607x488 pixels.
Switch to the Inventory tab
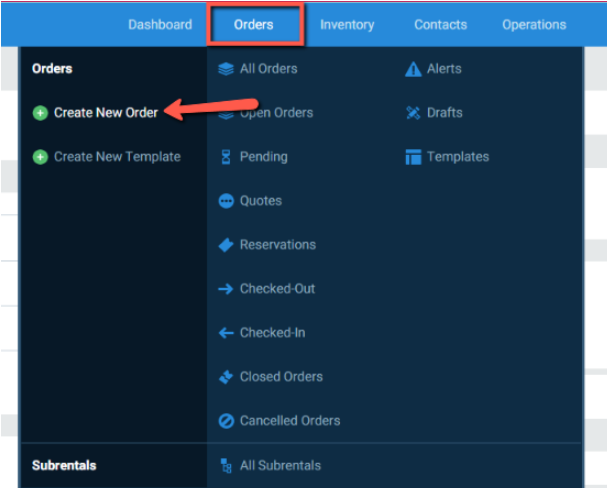[x=347, y=25]
